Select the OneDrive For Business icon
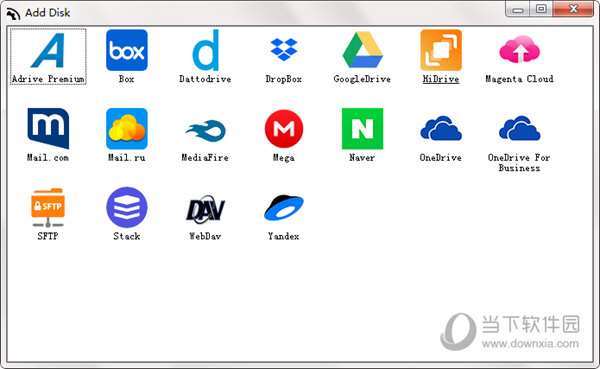 pos(519,128)
